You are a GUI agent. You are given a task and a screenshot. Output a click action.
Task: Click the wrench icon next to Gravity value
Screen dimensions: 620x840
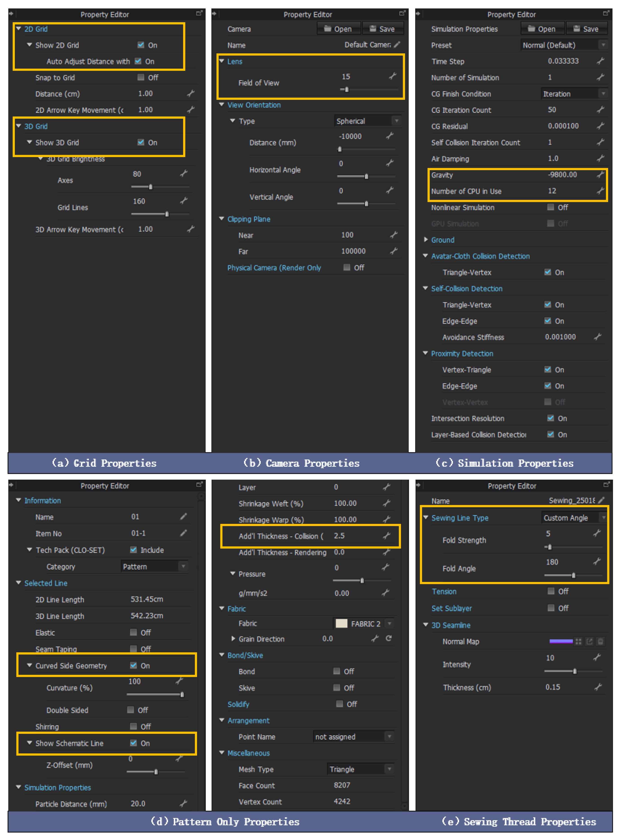click(600, 175)
